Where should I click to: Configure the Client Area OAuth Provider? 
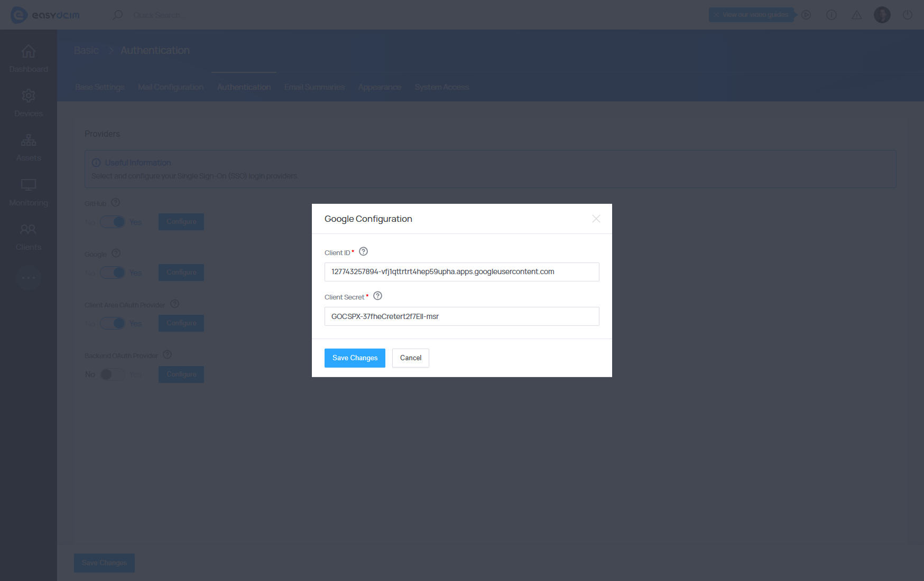tap(181, 323)
